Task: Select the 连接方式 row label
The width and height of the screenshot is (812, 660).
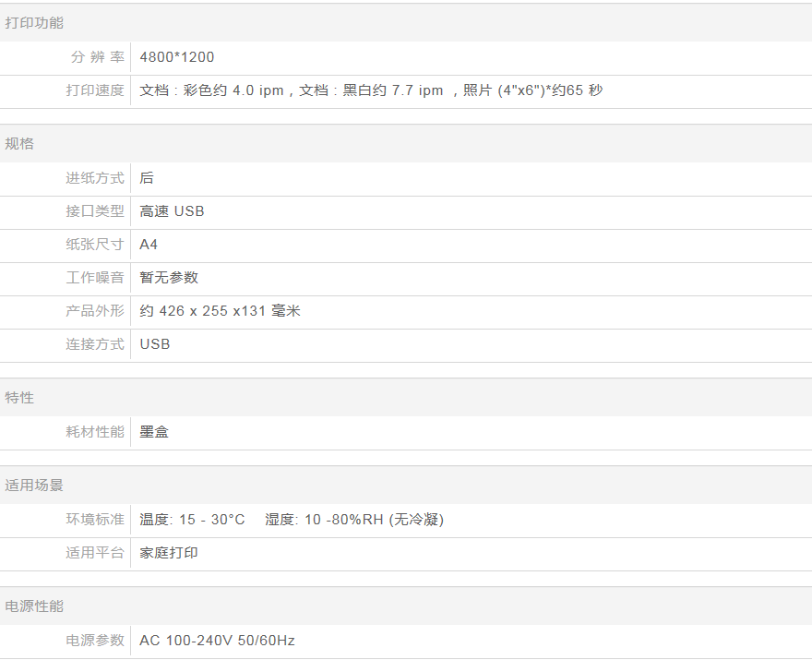Action: (x=94, y=344)
